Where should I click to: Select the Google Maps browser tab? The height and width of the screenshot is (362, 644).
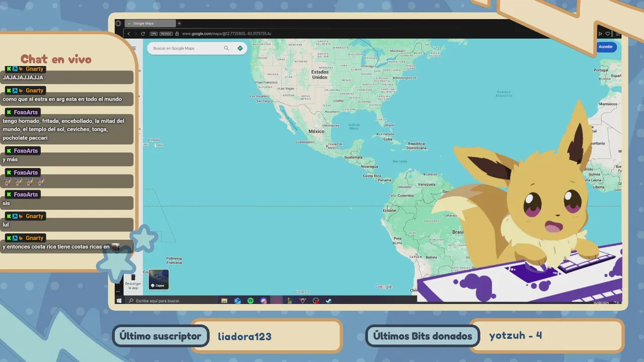pyautogui.click(x=150, y=23)
